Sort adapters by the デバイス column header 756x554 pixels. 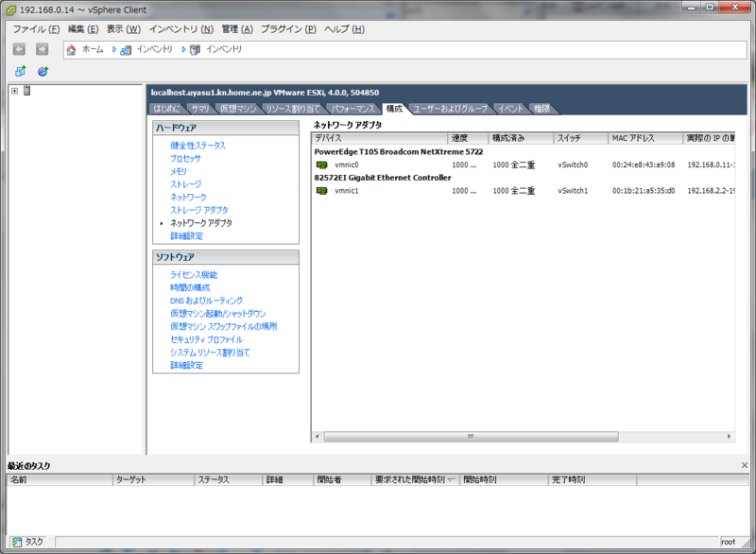[380, 138]
